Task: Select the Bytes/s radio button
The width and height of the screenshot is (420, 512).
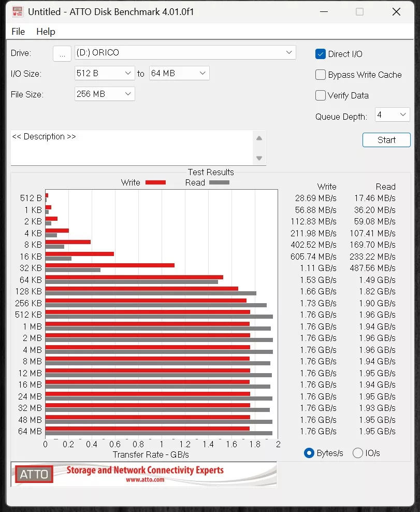Action: point(309,453)
